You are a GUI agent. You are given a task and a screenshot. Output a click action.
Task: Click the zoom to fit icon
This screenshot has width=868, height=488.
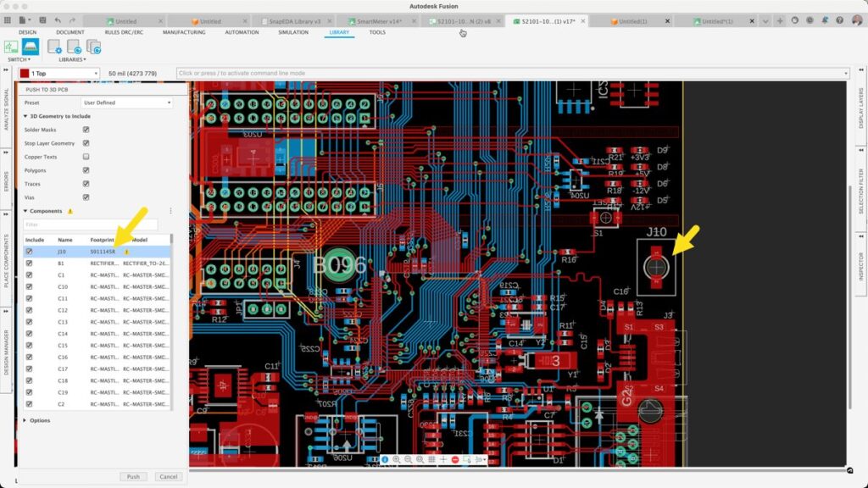(420, 460)
